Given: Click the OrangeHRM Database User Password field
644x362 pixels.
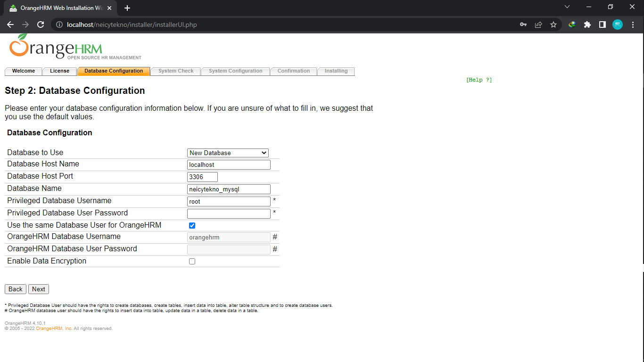Looking at the screenshot, I should [x=229, y=250].
